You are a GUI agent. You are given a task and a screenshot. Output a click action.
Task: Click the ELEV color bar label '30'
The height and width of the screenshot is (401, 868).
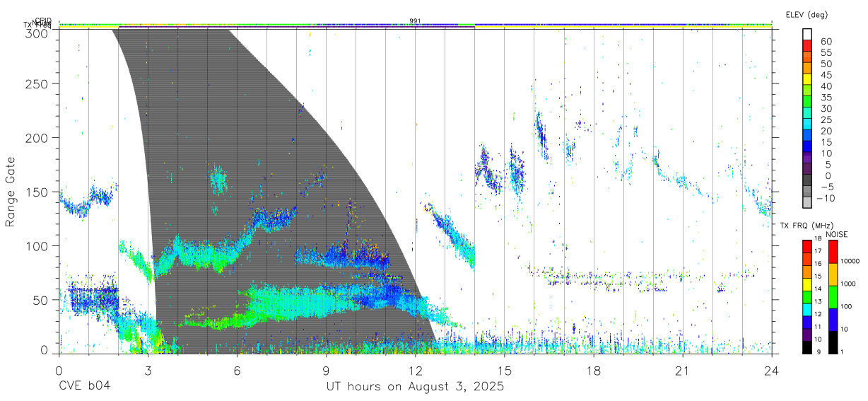(826, 108)
